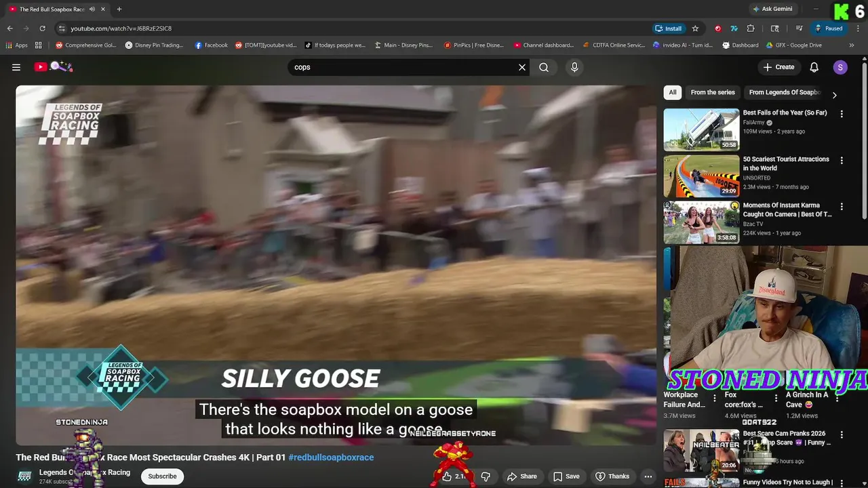Open Channel dashboard bookmark
The width and height of the screenshot is (868, 488).
point(544,45)
